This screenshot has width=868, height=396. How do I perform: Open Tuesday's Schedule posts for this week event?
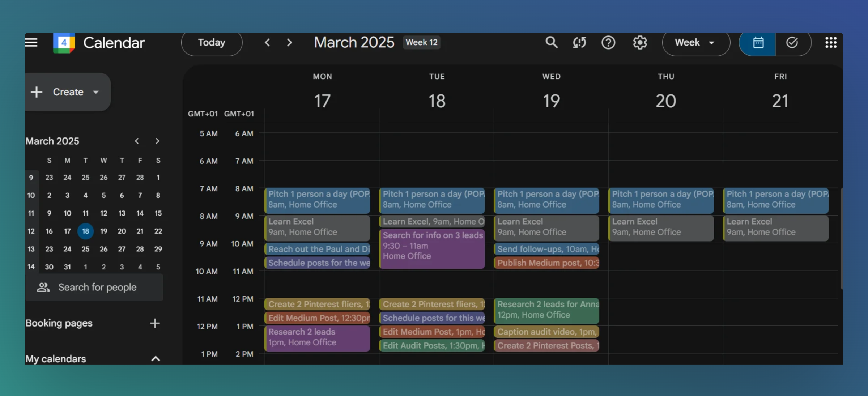point(432,318)
